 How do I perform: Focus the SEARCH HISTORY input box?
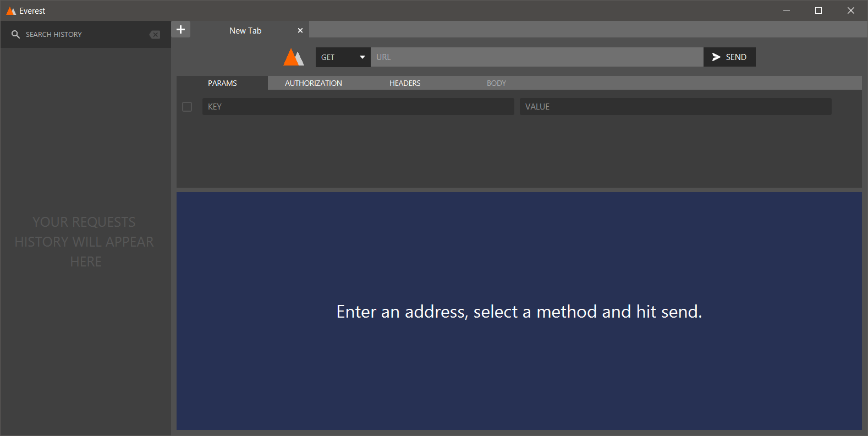click(x=83, y=35)
